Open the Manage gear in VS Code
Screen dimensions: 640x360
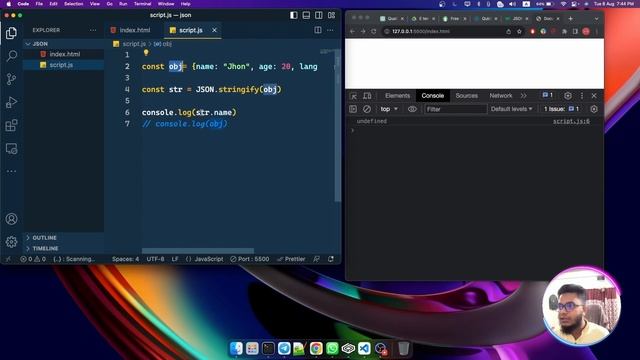pyautogui.click(x=11, y=242)
